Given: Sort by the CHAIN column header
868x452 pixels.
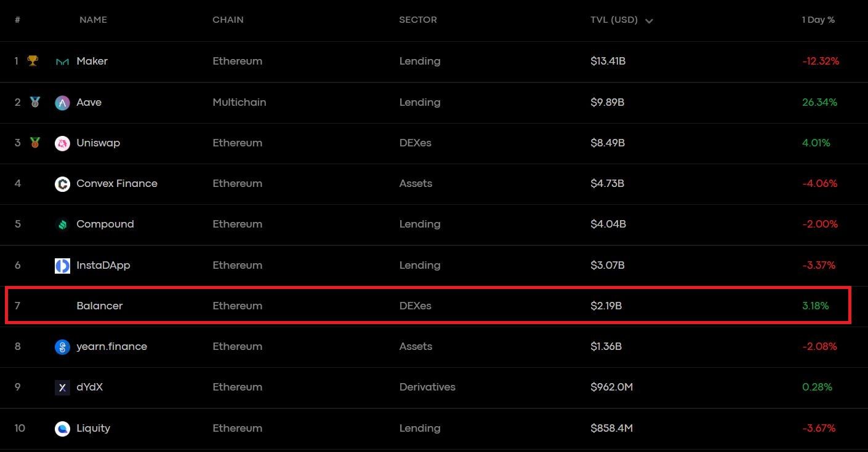Looking at the screenshot, I should tap(228, 20).
